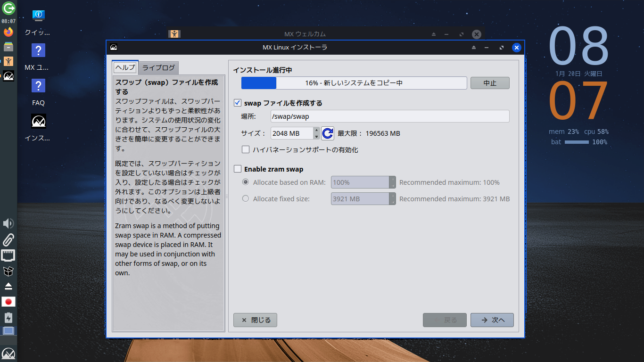Viewport: 644px width, 362px height.
Task: Click the panel clock showing 08:07
Action: 8,21
